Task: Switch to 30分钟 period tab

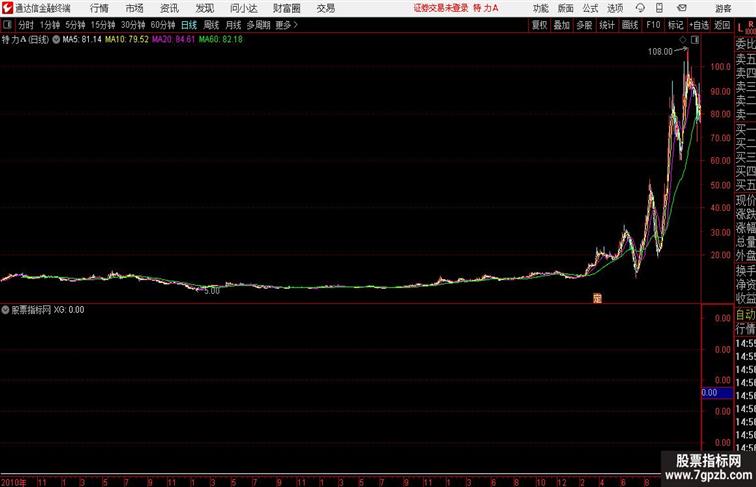Action: 133,25
